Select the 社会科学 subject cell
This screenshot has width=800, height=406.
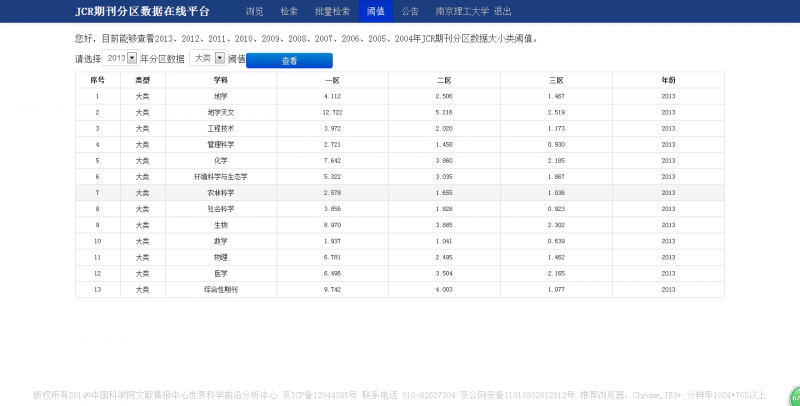[x=220, y=209]
